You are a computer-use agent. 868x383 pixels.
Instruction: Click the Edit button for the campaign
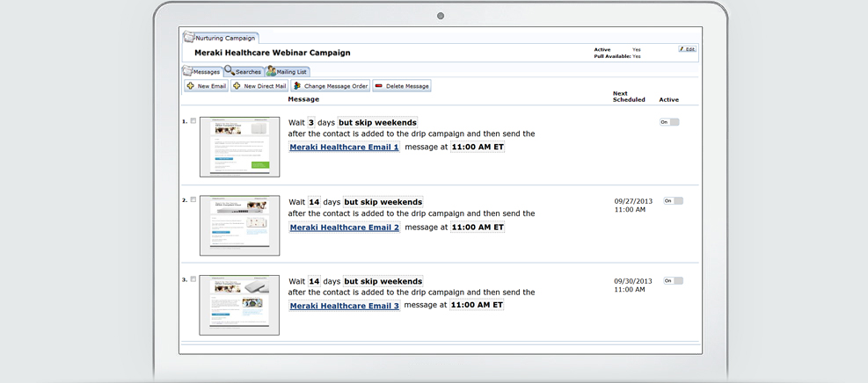click(x=687, y=49)
